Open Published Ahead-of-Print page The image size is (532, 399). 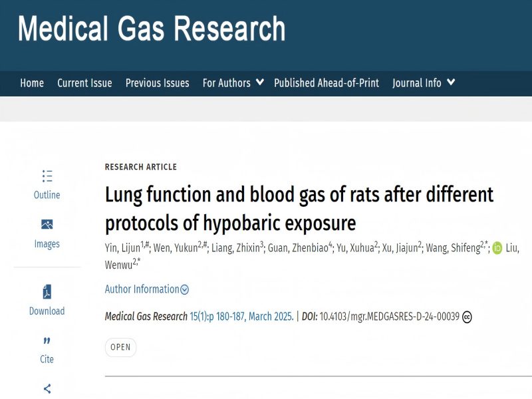[x=327, y=83]
